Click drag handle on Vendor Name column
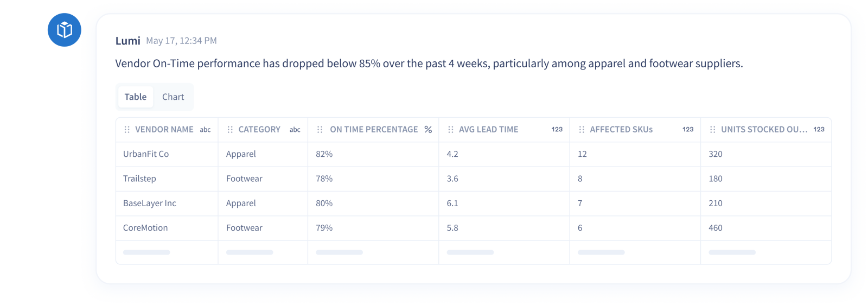868x305 pixels. pyautogui.click(x=127, y=130)
